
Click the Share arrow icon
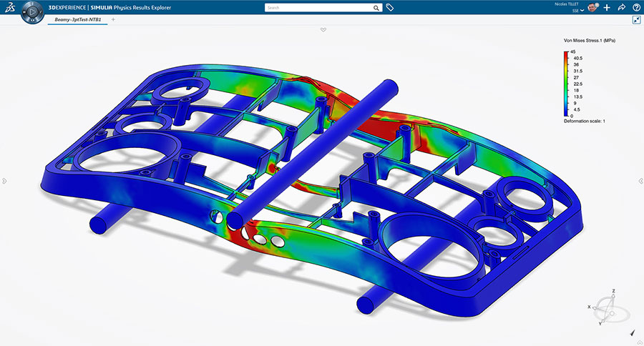622,7
